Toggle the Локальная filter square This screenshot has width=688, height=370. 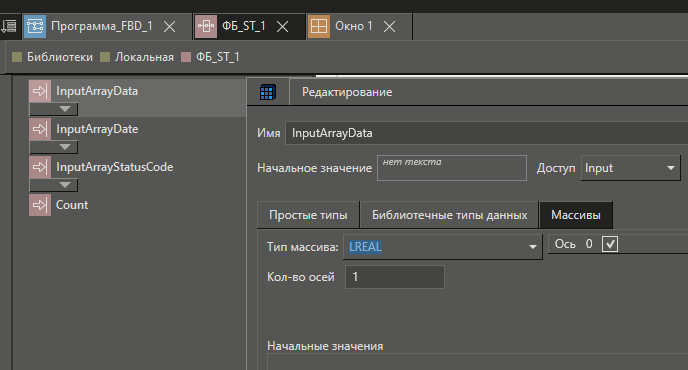[x=105, y=57]
